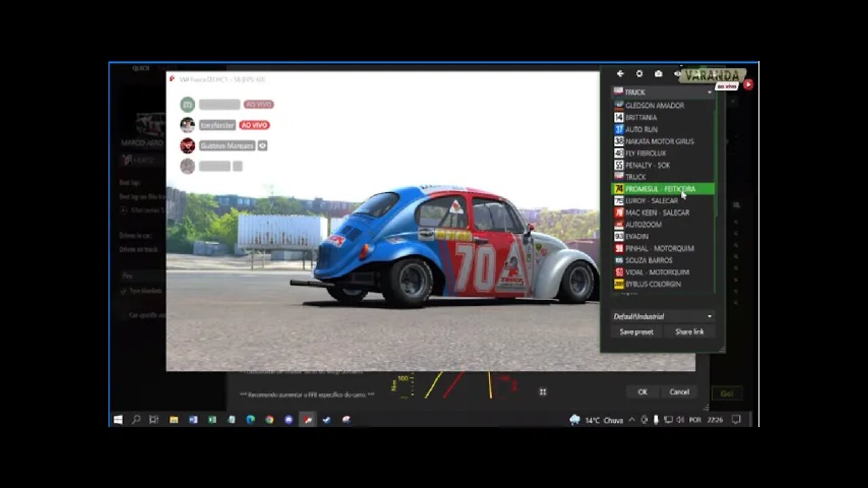
Task: Select GLEDSON AMADOR skin
Action: pyautogui.click(x=663, y=106)
